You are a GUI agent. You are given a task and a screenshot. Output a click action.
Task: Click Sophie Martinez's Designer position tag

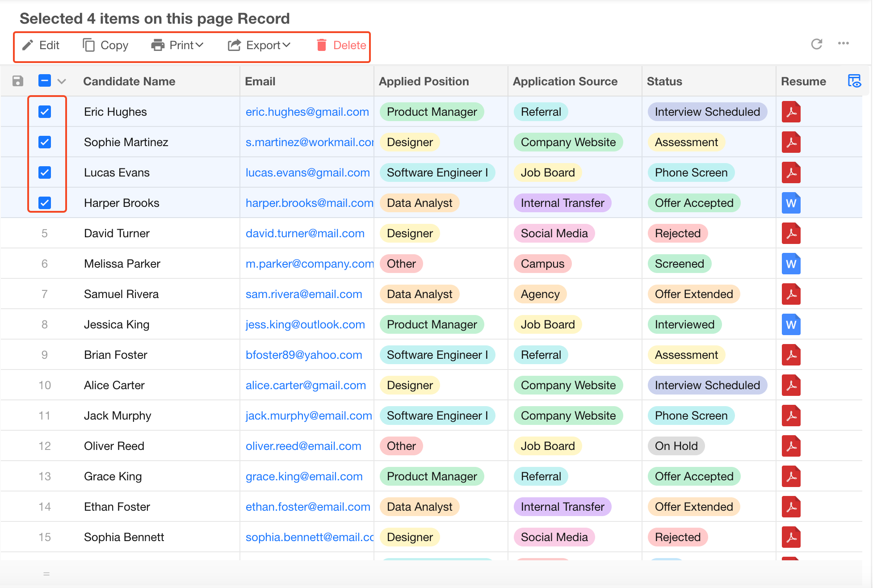pos(410,142)
